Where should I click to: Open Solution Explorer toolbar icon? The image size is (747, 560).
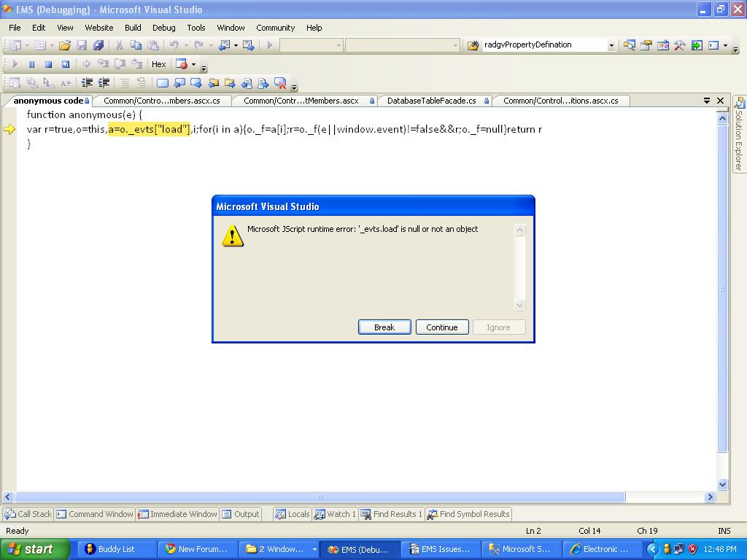(629, 45)
